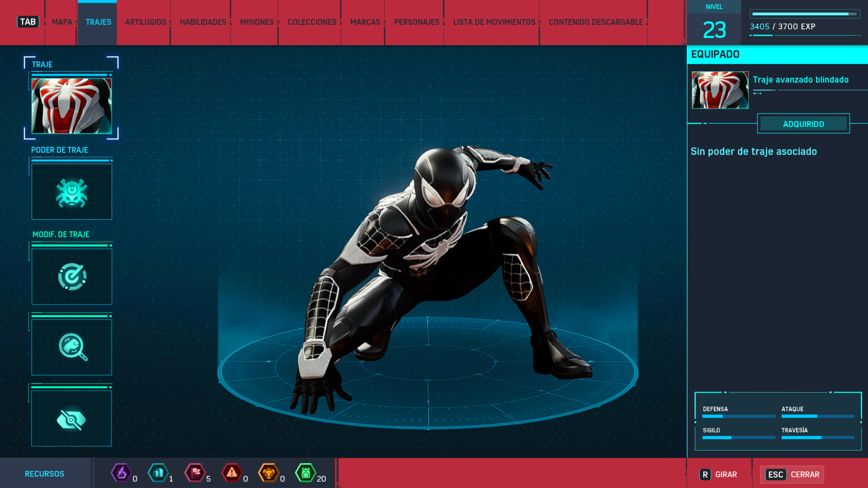This screenshot has width=868, height=488.
Task: Click the experience progress bar
Action: [x=804, y=14]
